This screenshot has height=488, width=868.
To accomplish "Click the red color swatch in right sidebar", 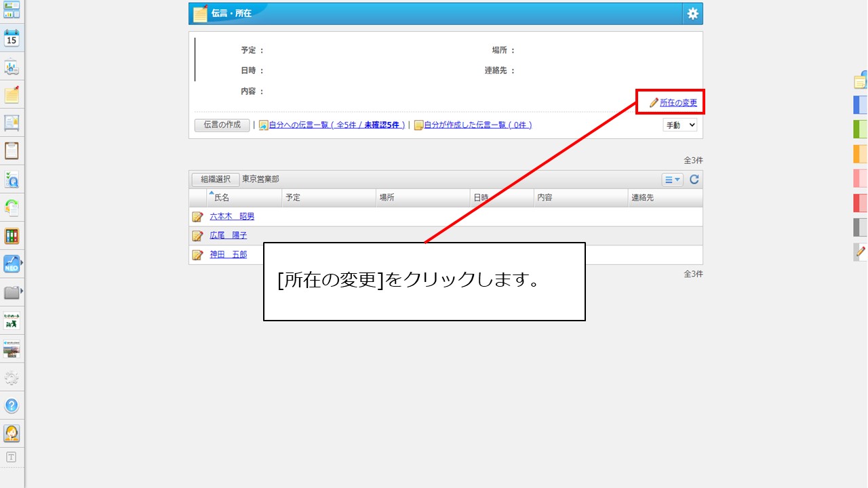I will click(x=860, y=203).
